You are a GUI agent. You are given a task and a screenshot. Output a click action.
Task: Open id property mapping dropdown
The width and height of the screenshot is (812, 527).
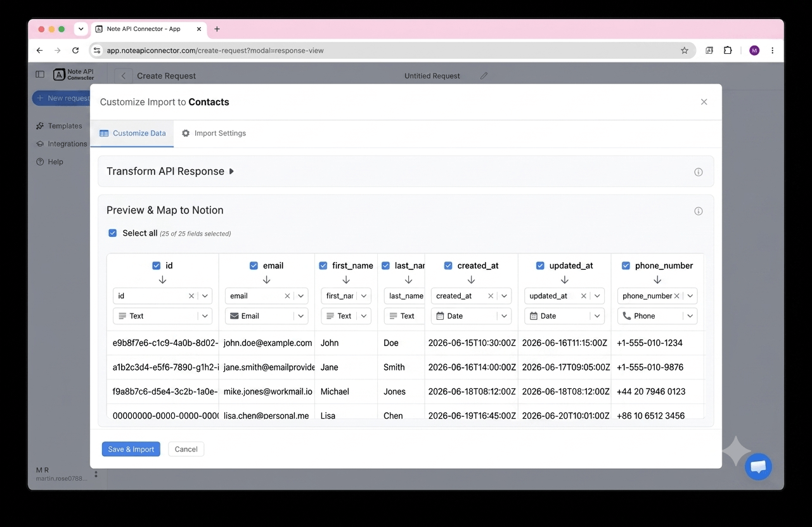[x=205, y=296]
